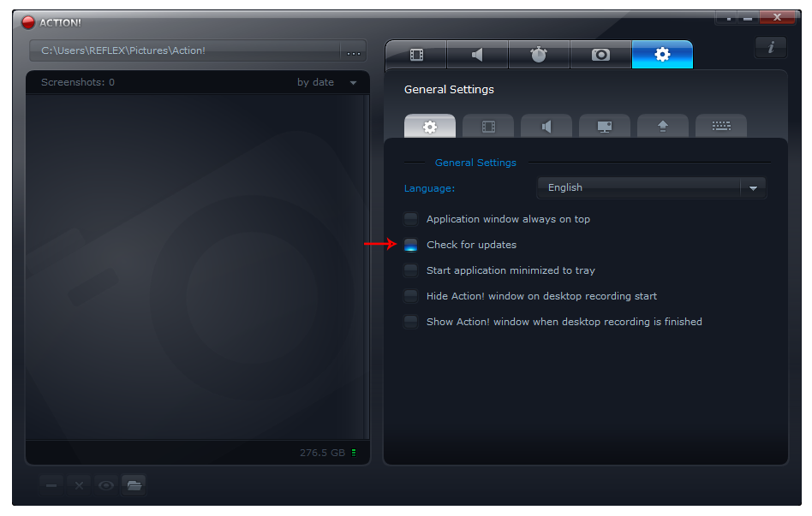
Task: Select the general settings gear sub-tab
Action: 430,127
